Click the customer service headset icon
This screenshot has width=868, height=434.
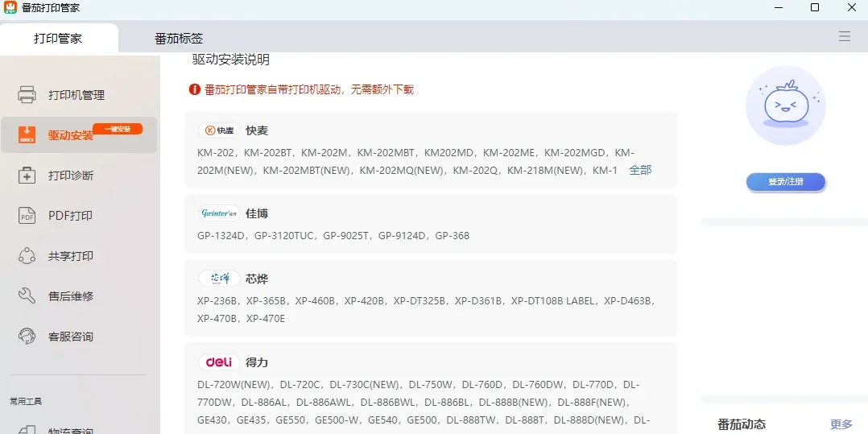[27, 337]
